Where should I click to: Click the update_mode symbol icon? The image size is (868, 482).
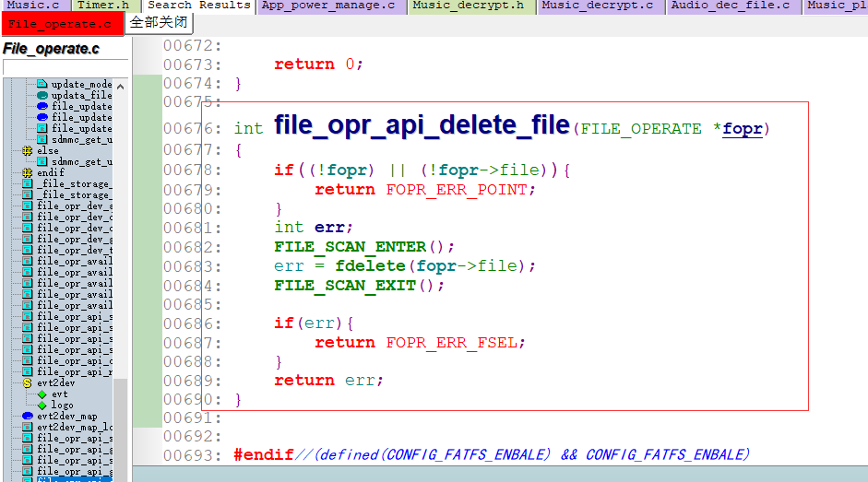(42, 84)
